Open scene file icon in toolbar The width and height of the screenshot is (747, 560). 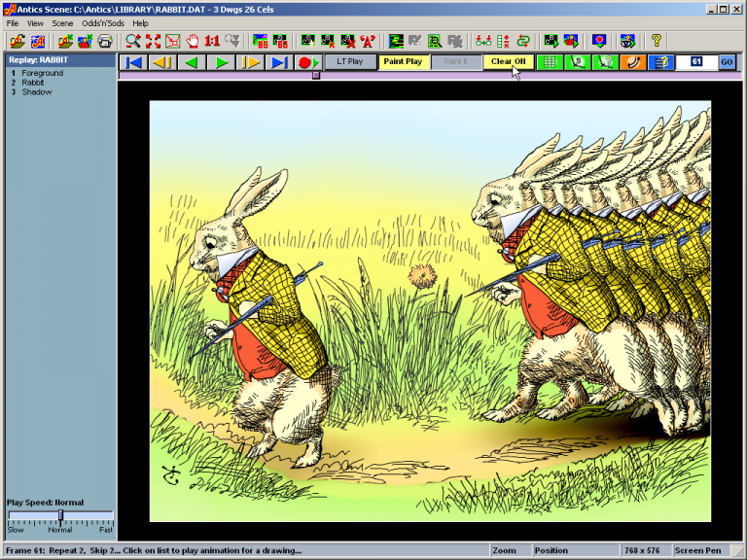(x=18, y=42)
